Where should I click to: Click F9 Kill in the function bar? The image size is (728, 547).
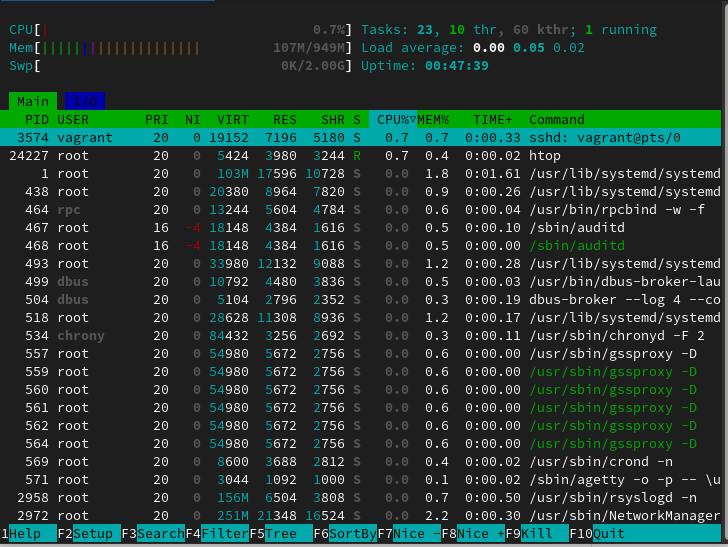537,534
